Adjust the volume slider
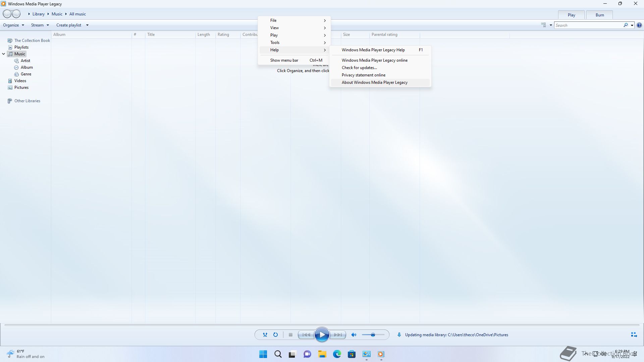 (373, 335)
